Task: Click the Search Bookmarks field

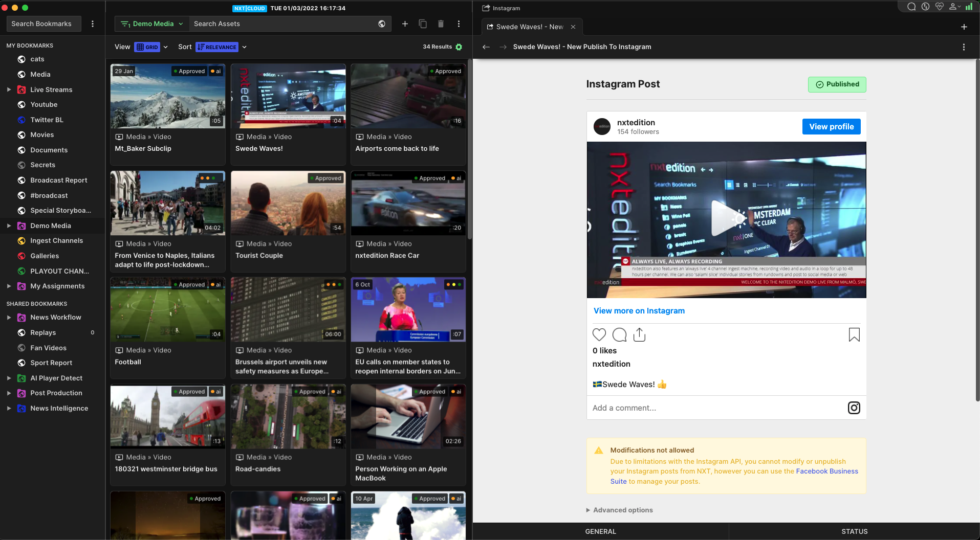Action: click(x=44, y=24)
